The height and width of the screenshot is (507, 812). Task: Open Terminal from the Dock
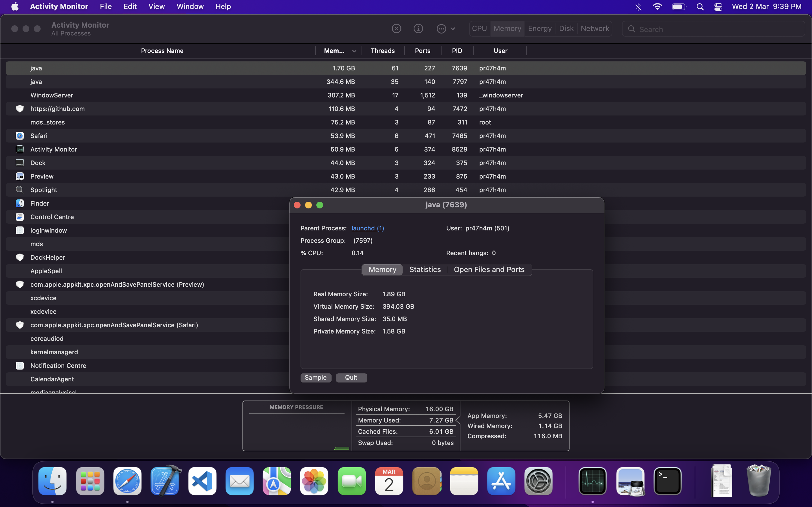(667, 482)
